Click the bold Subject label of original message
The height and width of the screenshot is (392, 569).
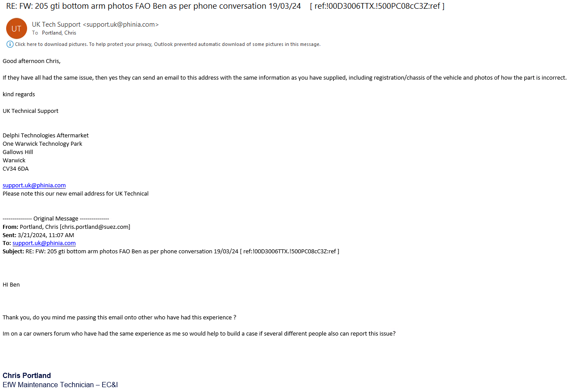(14, 251)
